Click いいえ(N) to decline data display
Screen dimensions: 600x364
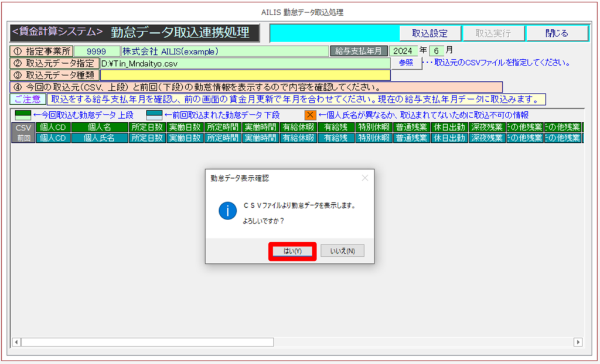point(342,251)
